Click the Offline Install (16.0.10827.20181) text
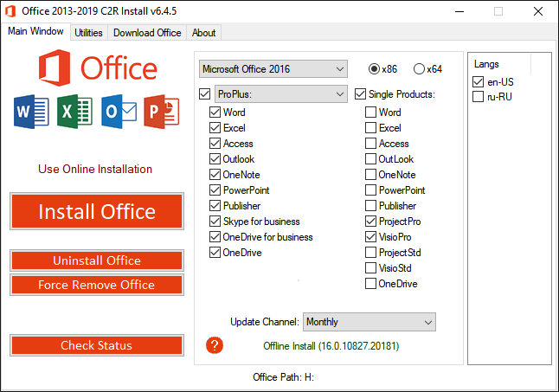Viewport: 559px width, 392px height. click(331, 346)
